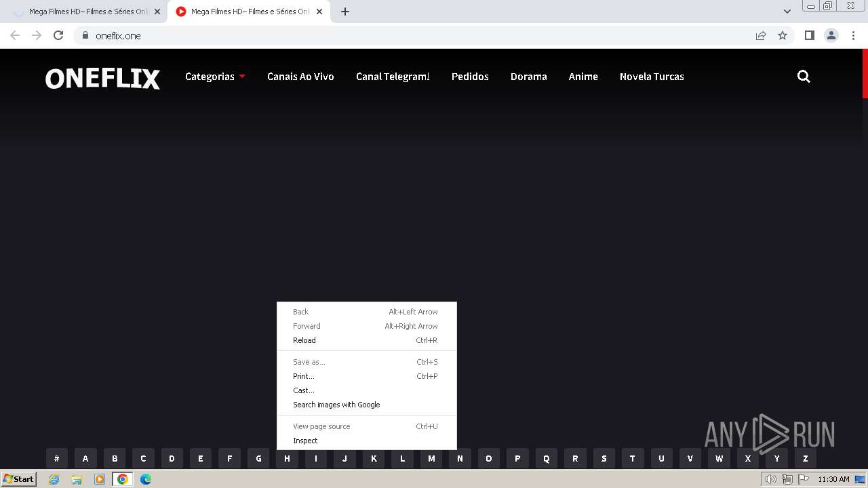Screen dimensions: 868x488
Task: Open the Windows Start menu
Action: (19, 479)
